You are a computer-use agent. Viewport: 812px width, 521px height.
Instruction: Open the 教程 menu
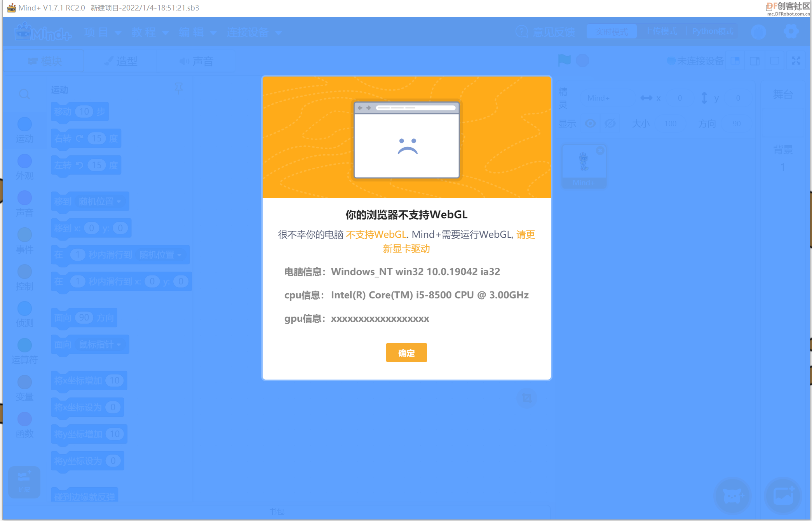pos(150,32)
